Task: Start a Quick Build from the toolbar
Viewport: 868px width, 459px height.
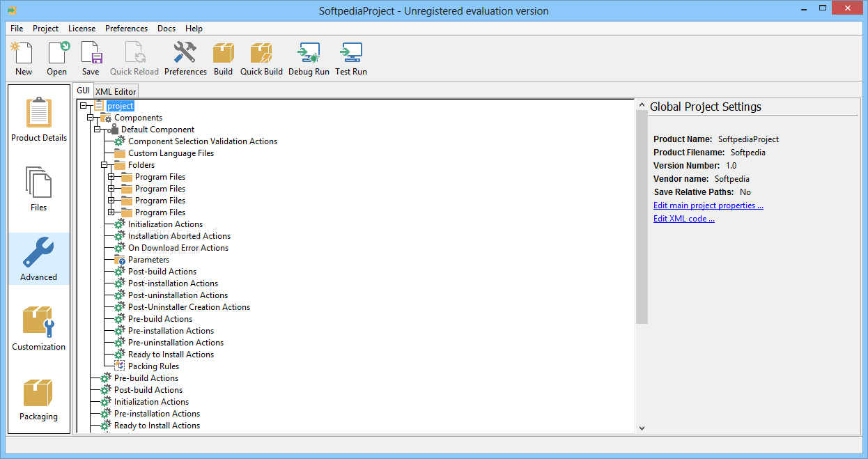Action: (261, 54)
